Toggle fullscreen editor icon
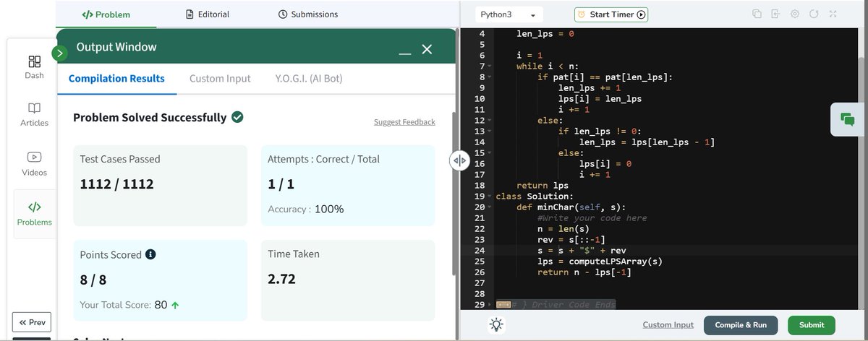868x341 pixels. click(833, 14)
